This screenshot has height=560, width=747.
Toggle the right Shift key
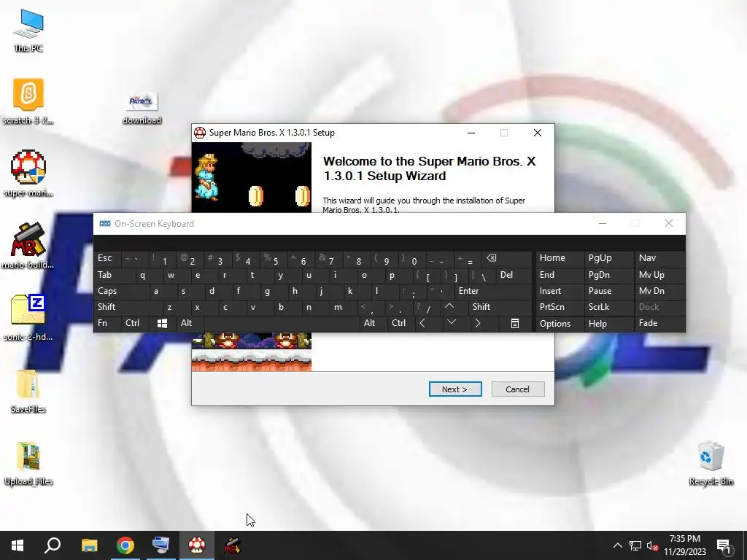coord(500,307)
